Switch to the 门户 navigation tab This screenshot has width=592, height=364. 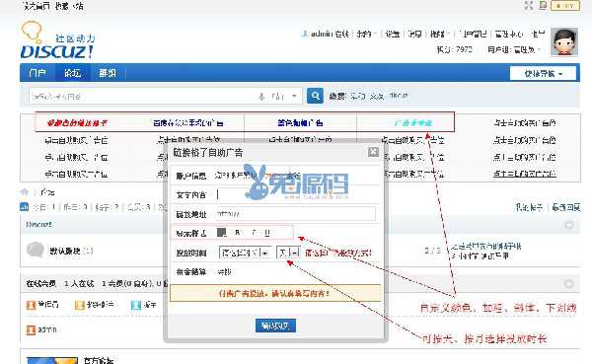37,73
